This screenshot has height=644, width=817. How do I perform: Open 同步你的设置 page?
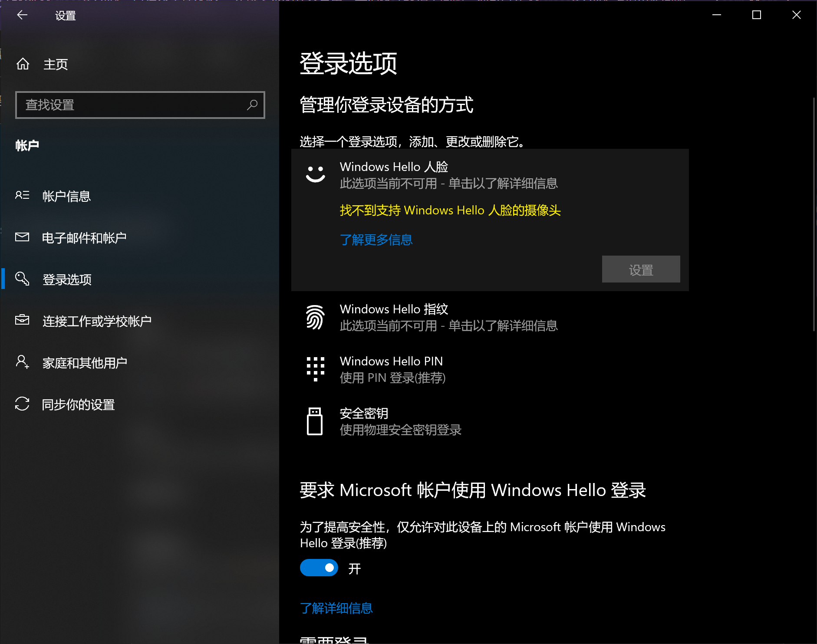coord(139,404)
